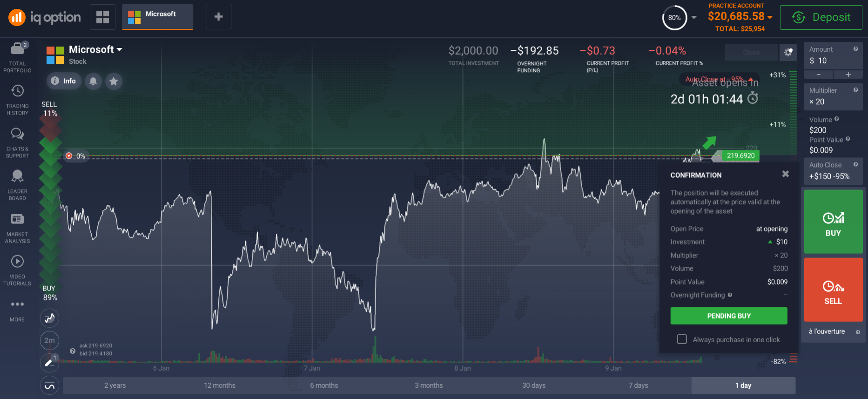Decrease amount with minus button
The image size is (868, 399).
click(819, 74)
